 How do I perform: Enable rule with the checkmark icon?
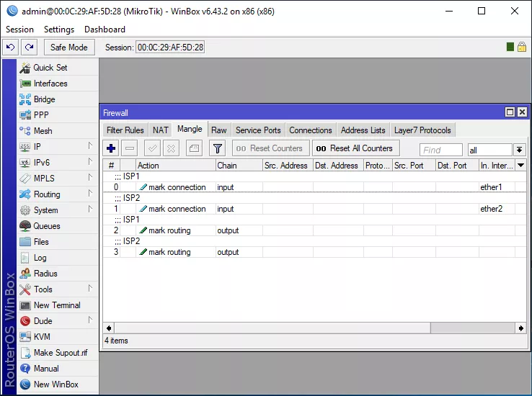click(x=152, y=148)
